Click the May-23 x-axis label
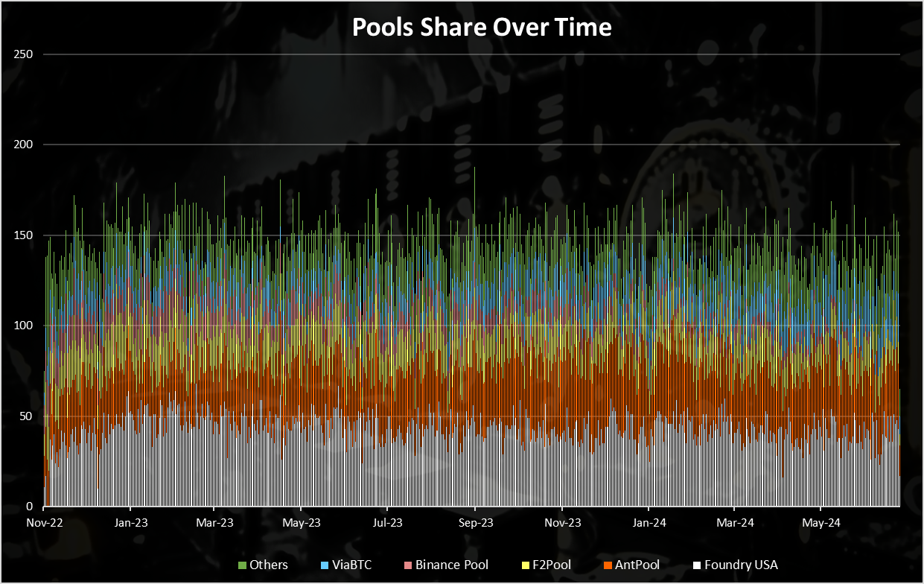The height and width of the screenshot is (584, 924). [302, 522]
